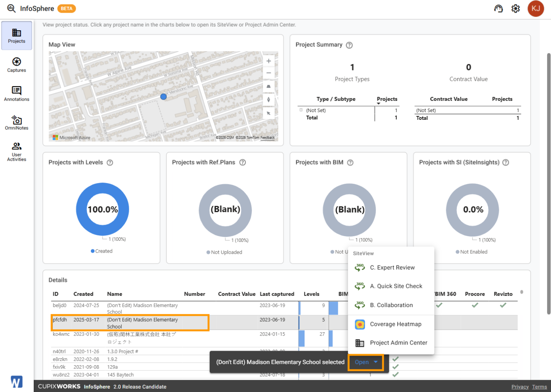
Task: Choose B. Collaboration from the menu
Action: pos(391,305)
